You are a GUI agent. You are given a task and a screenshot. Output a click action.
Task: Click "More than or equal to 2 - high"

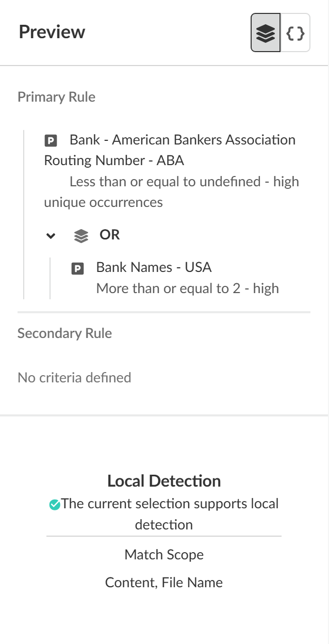(187, 288)
